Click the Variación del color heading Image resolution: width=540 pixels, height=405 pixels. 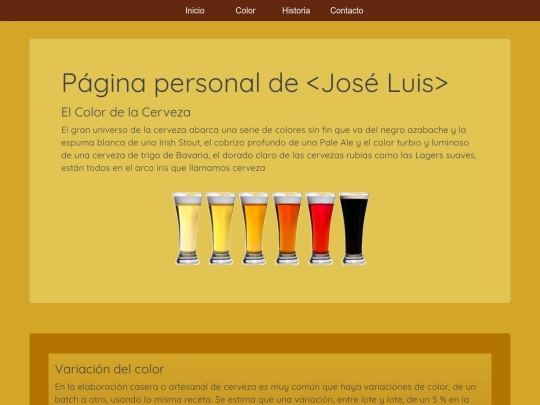109,369
